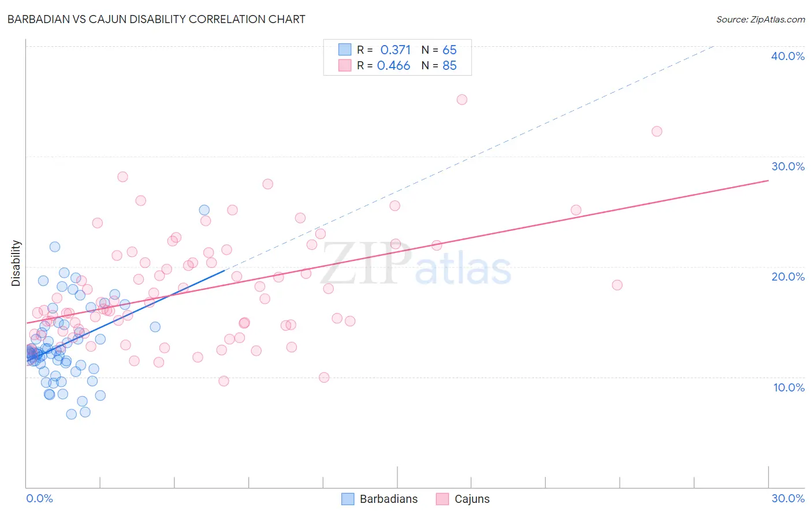The height and width of the screenshot is (515, 812).
Task: Click the blue Barbadian point near 25%
Action: [204, 210]
